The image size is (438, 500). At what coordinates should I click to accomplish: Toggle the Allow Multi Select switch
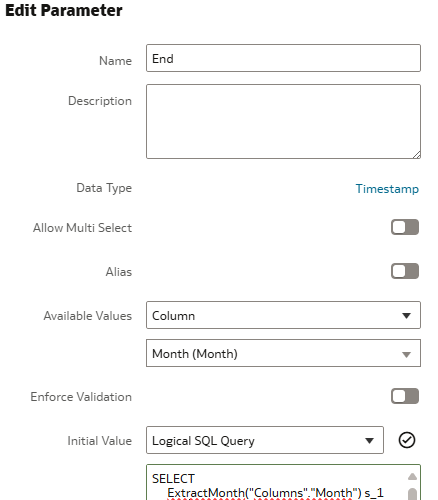click(x=405, y=227)
